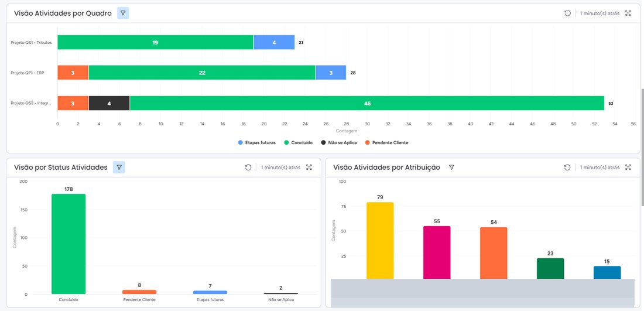Refresh the Visão Atividades por Atribuição widget
This screenshot has height=311, width=644.
coord(567,167)
